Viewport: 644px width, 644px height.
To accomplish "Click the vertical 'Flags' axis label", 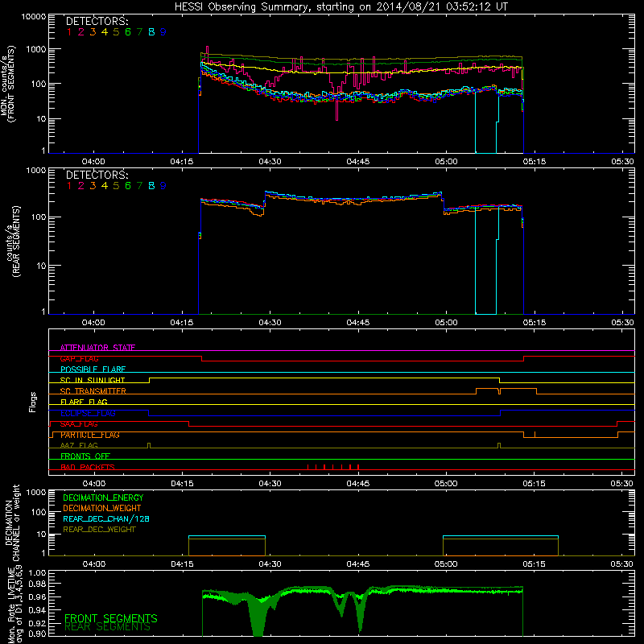I will click(x=33, y=402).
